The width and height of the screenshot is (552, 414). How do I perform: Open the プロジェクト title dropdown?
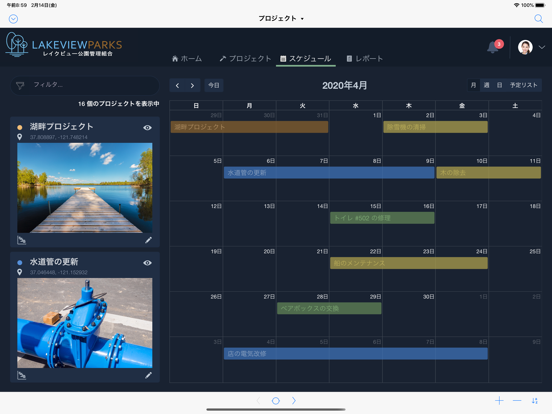coord(281,18)
